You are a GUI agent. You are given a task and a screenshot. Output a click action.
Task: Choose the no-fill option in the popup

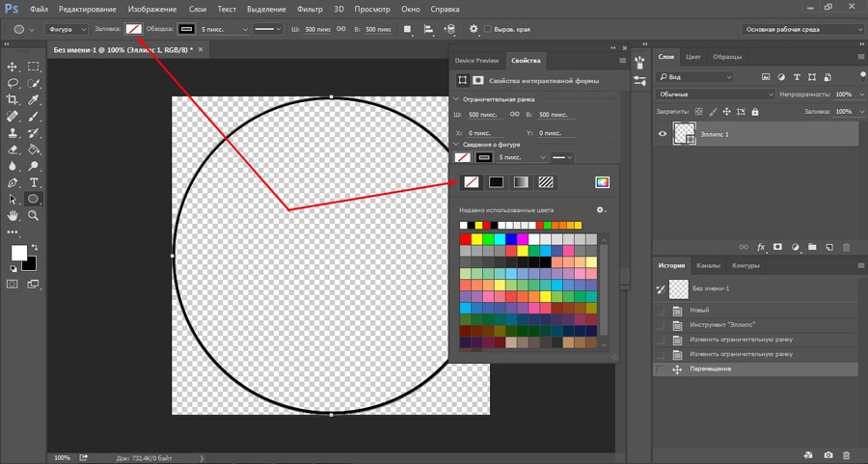(x=471, y=182)
